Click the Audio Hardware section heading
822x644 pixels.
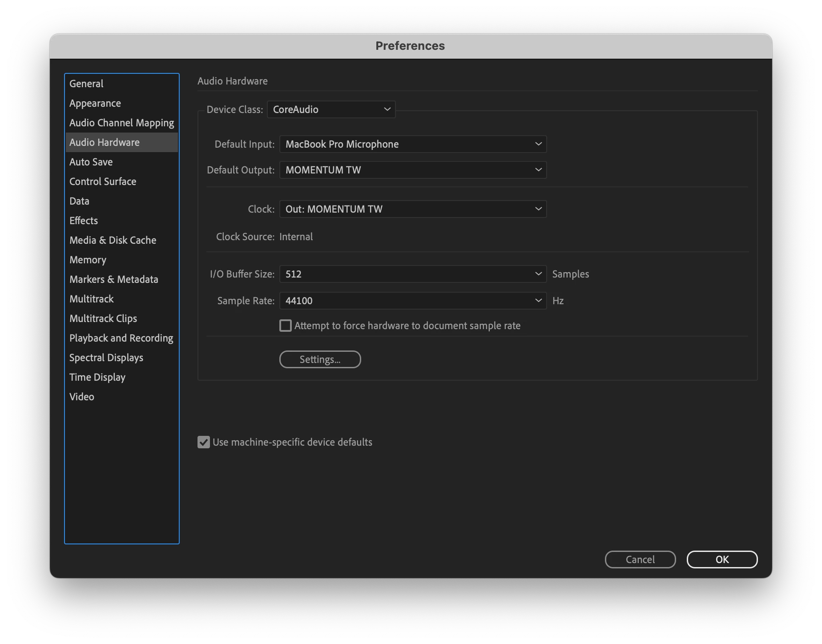coord(233,81)
